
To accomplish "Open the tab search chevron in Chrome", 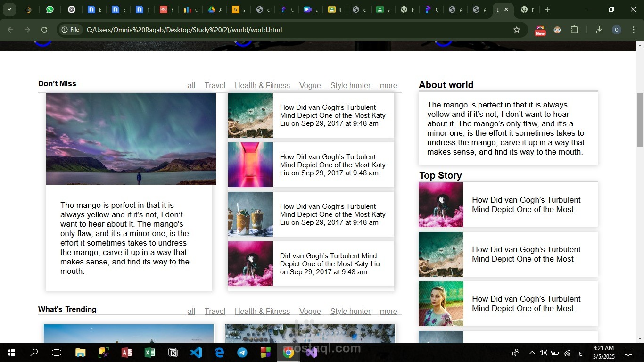I will click(9, 9).
